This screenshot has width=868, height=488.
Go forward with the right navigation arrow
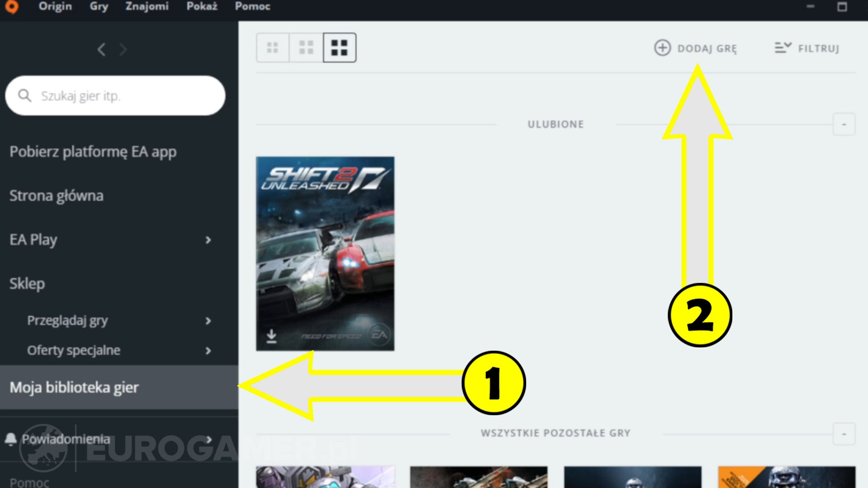tap(123, 49)
